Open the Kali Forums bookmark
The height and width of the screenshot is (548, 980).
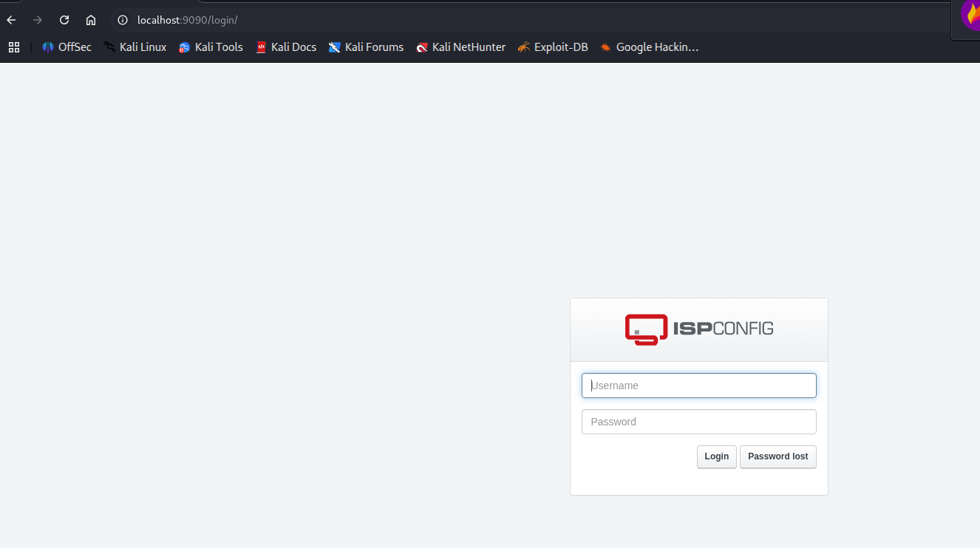point(366,47)
